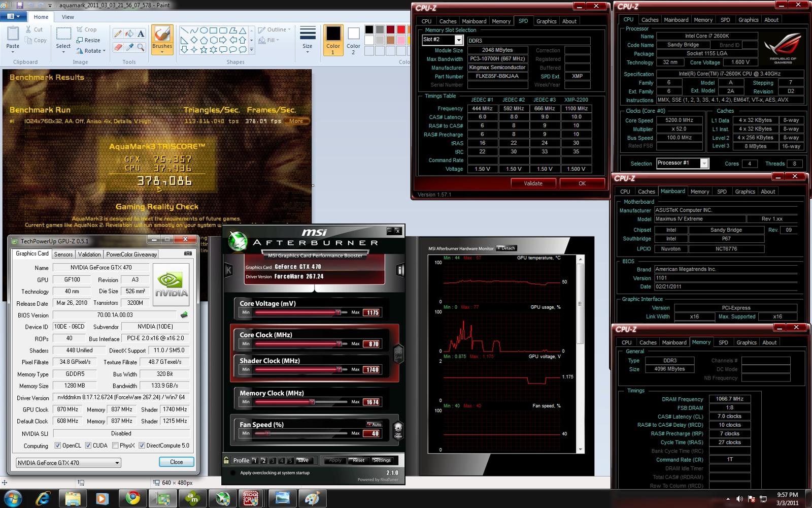Image resolution: width=812 pixels, height=508 pixels.
Task: Select the Eraser tool in Paint
Action: tap(118, 47)
